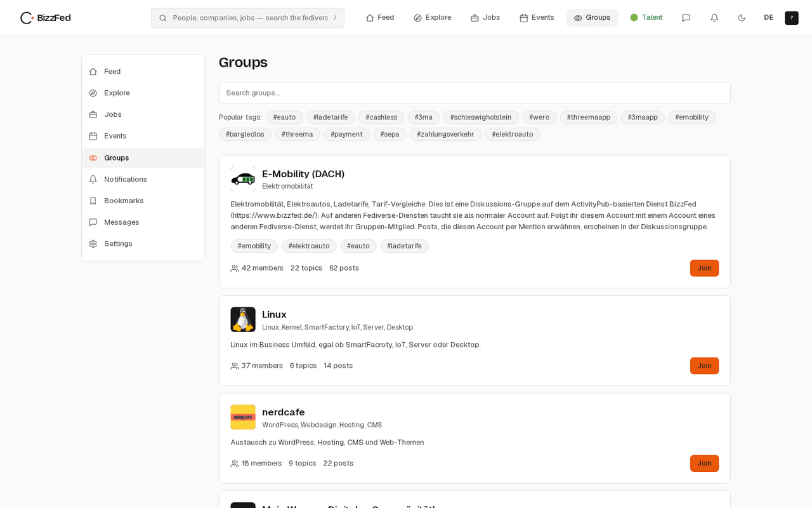This screenshot has width=812, height=508.
Task: Go to Jobs in the top navigation
Action: click(485, 18)
